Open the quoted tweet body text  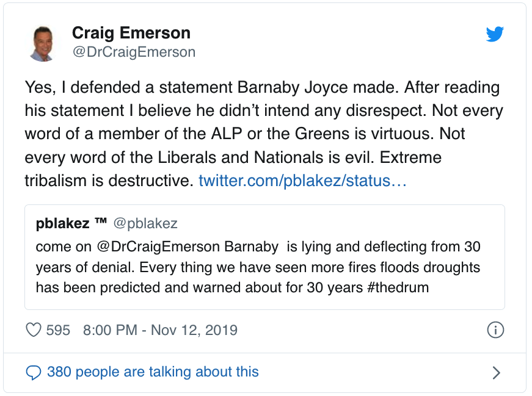[x=258, y=267]
